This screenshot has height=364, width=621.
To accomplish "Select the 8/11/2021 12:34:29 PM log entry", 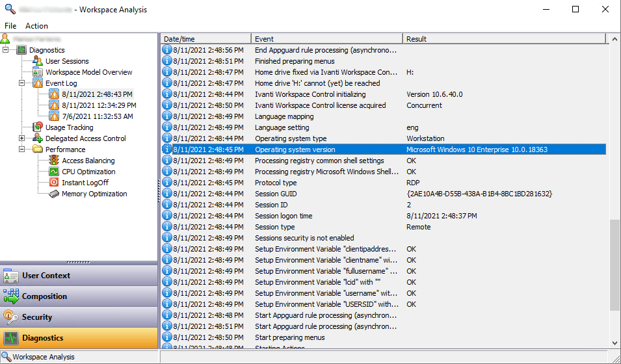I will [99, 105].
